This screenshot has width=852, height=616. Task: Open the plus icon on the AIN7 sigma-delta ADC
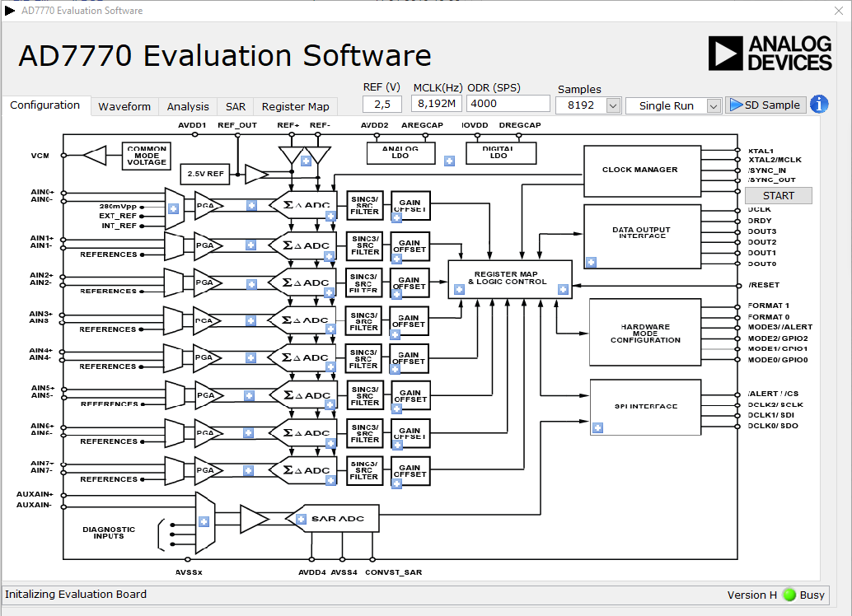[x=331, y=480]
